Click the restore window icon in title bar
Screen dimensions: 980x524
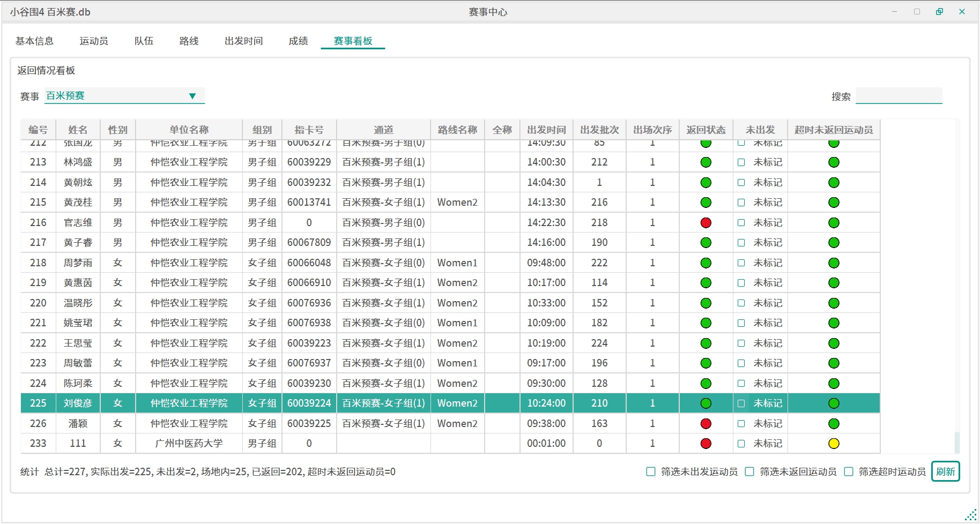[939, 12]
